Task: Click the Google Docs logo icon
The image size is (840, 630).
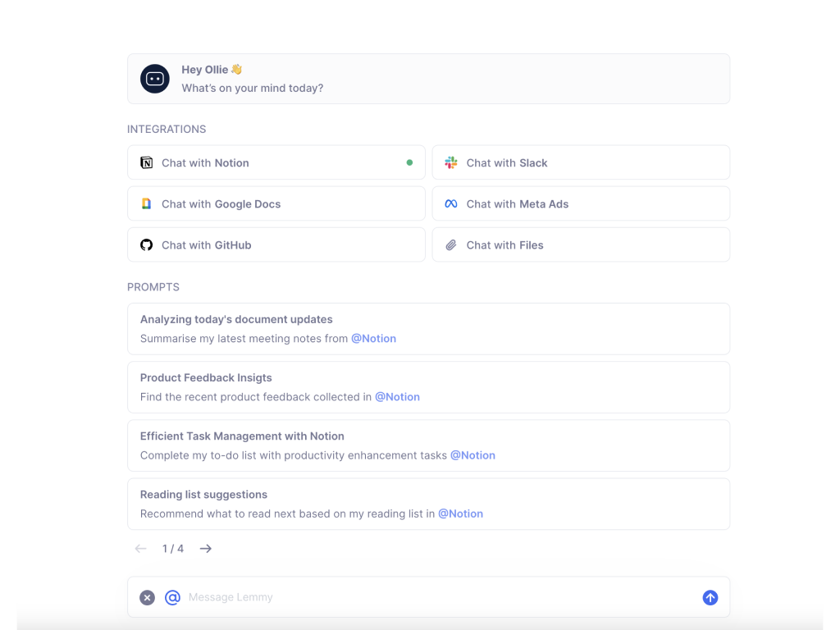Action: [146, 203]
